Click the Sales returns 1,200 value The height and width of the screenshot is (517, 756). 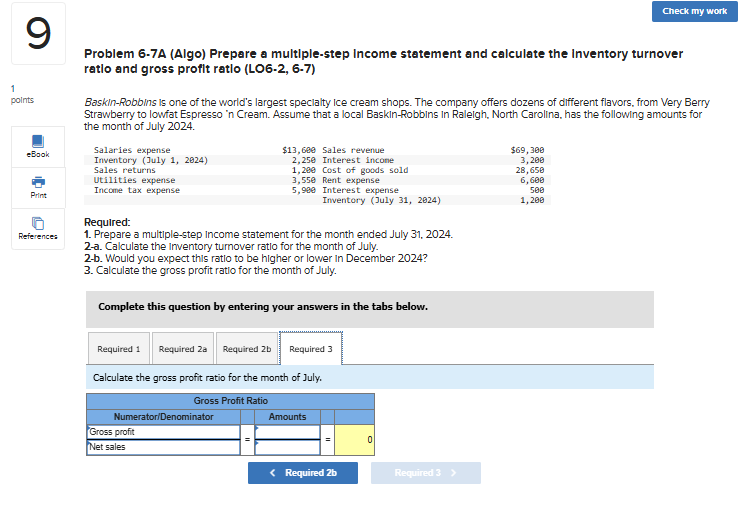tap(303, 170)
